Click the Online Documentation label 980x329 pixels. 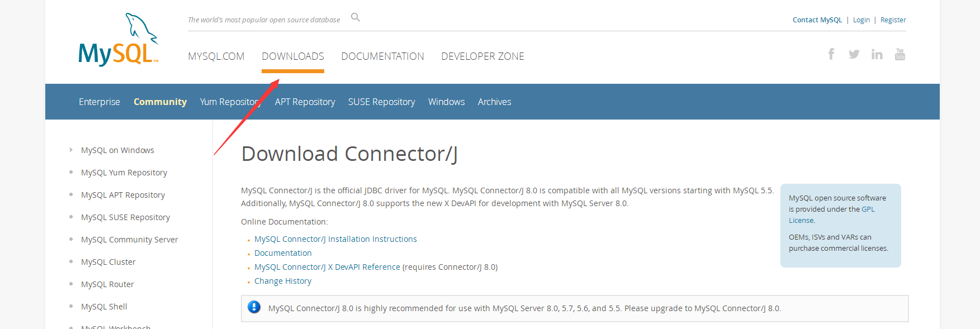[285, 222]
